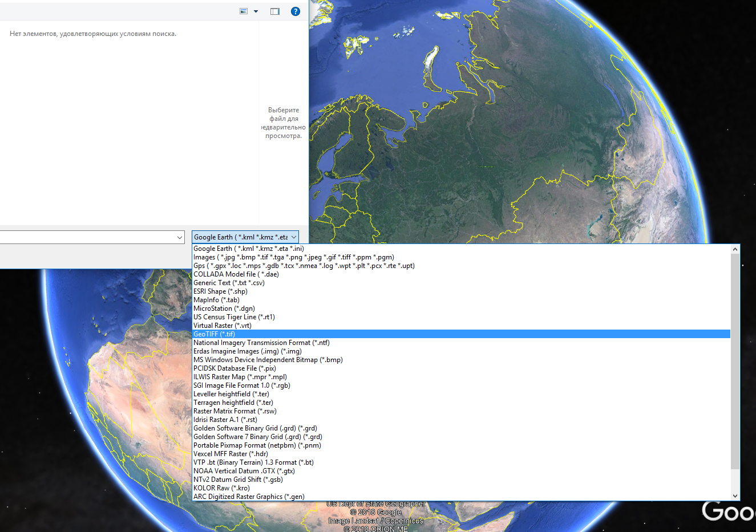Choose Gps (*.gpx *.loc ...) file type
This screenshot has width=756, height=532.
(461, 266)
